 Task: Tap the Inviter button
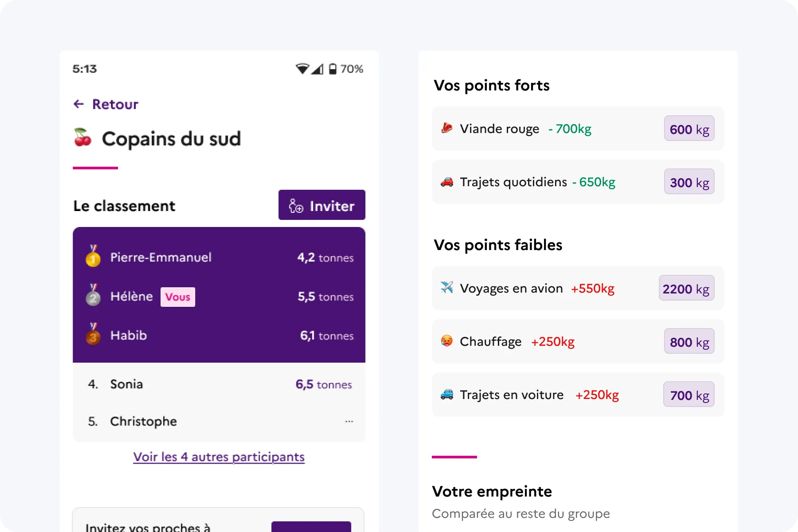coord(322,205)
